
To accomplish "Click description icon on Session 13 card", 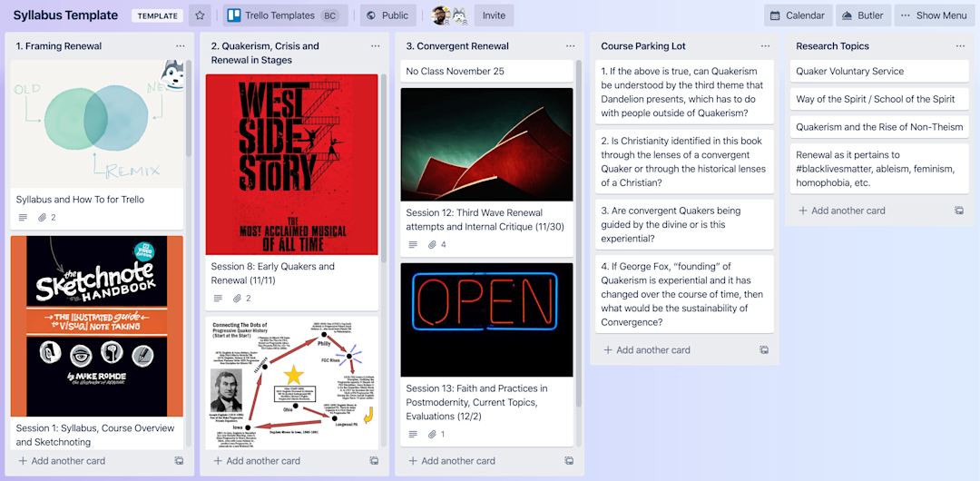I will [413, 434].
